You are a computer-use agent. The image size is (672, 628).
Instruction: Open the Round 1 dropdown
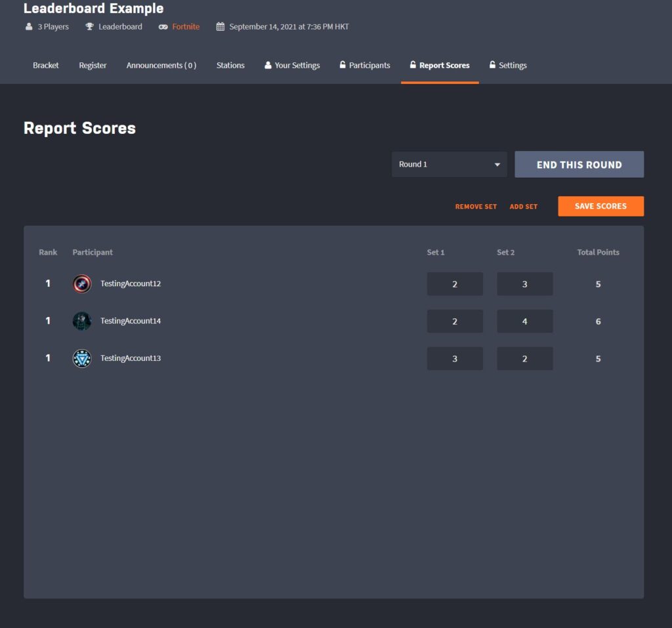tap(449, 164)
